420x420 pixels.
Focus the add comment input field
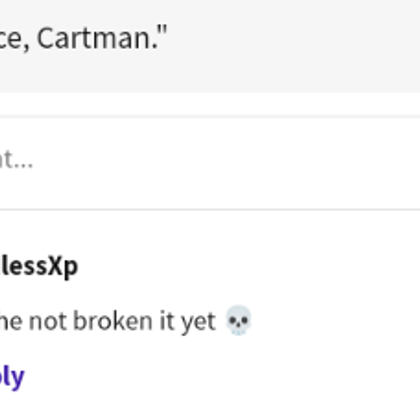pos(210,163)
